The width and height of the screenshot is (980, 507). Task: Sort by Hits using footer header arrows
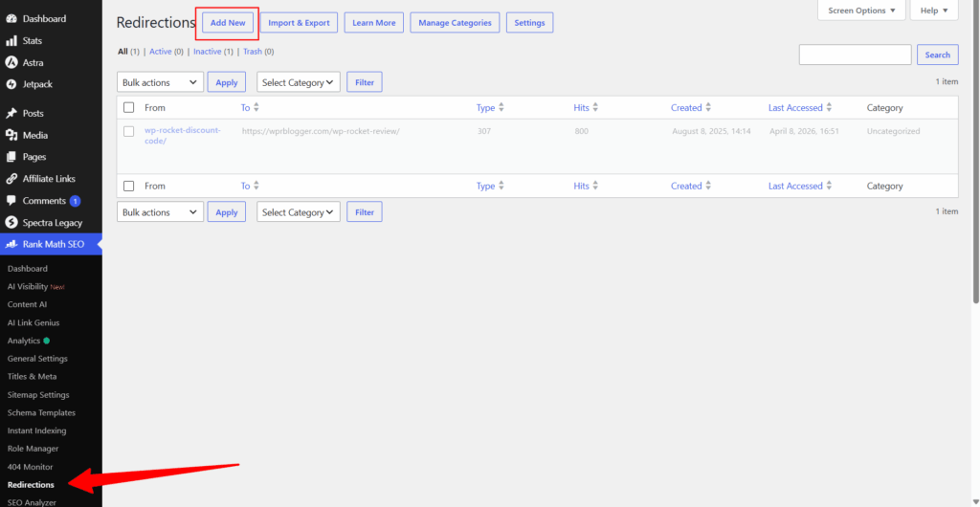click(x=595, y=187)
